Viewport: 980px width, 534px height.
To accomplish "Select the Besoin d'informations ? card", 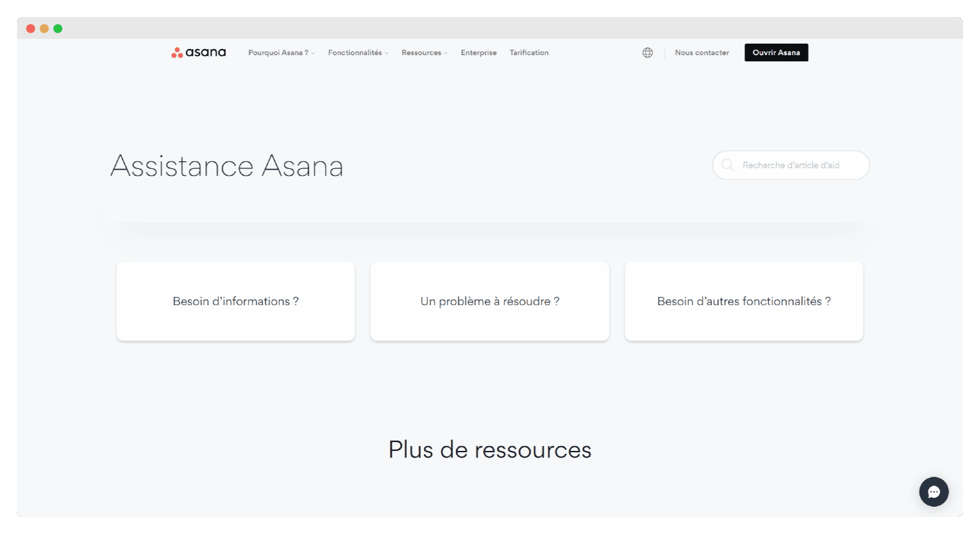I will [x=235, y=301].
